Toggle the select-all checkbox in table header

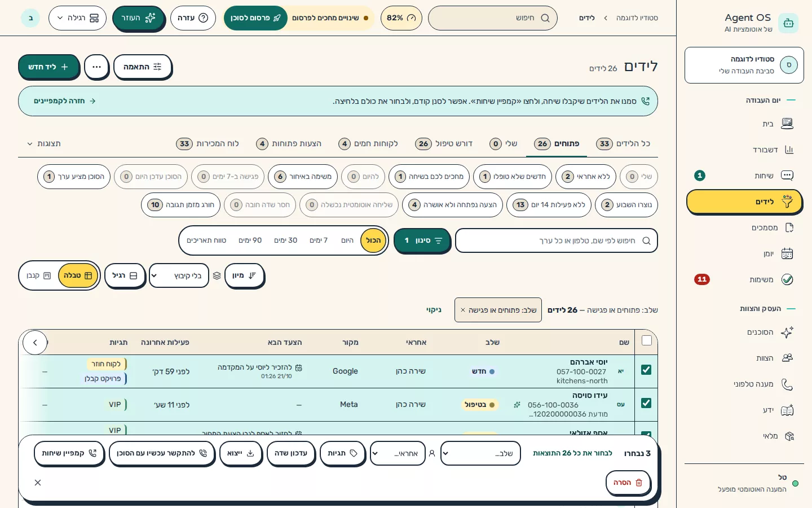pyautogui.click(x=647, y=340)
